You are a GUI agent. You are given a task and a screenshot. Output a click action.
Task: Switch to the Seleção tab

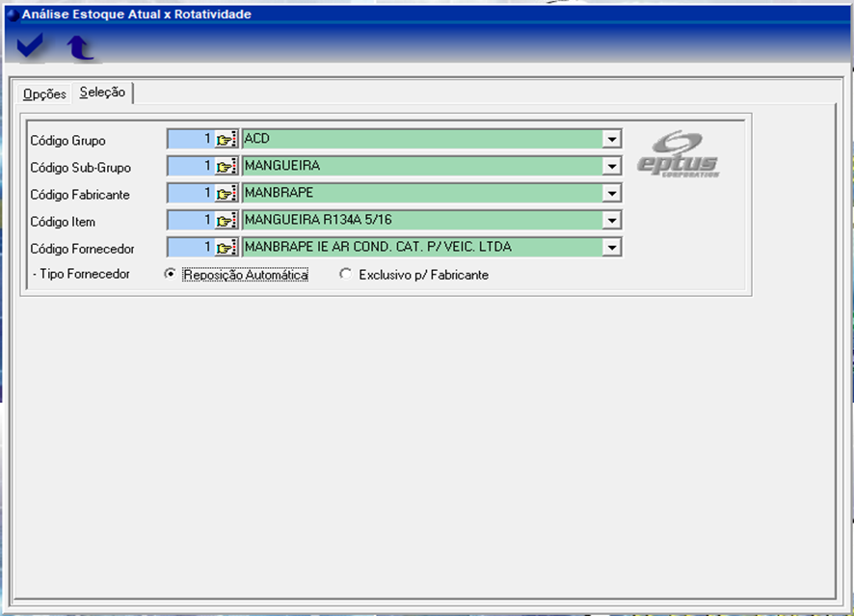point(102,93)
